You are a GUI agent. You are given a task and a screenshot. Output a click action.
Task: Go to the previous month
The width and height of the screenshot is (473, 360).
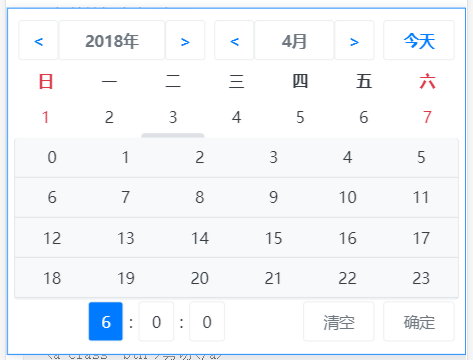click(x=234, y=40)
